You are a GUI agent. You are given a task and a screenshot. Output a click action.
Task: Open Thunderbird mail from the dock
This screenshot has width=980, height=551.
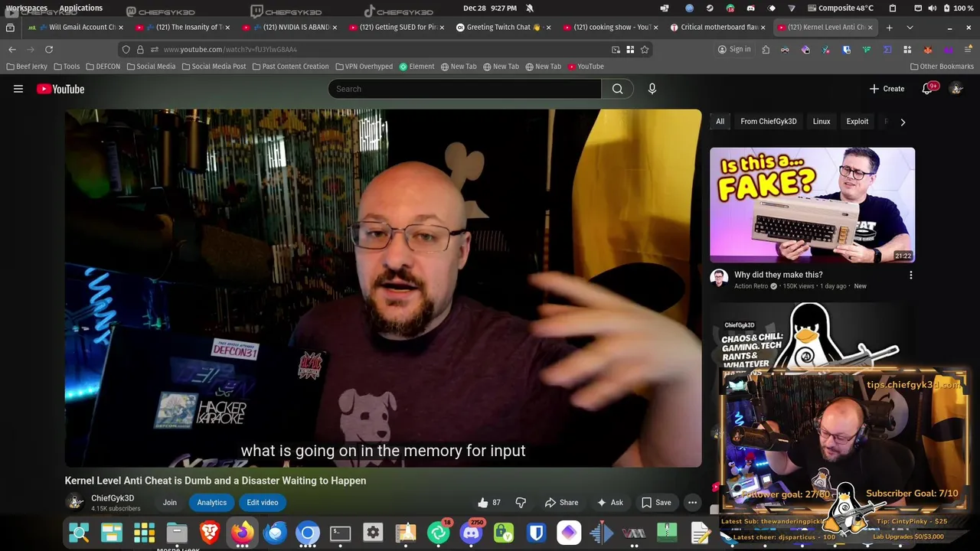click(275, 533)
